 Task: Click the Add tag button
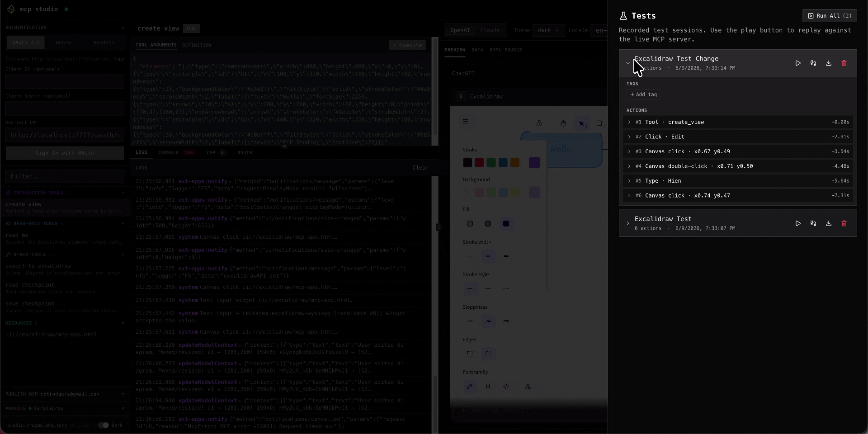[643, 94]
